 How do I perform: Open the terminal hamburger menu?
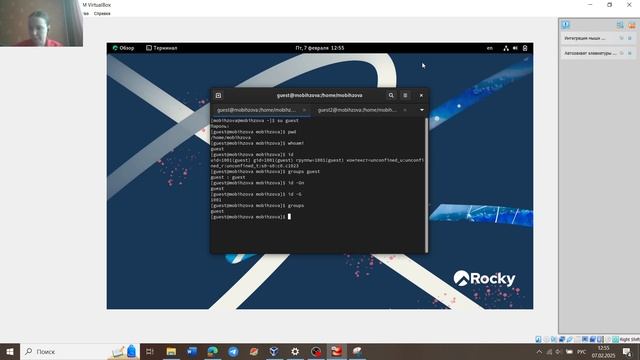point(405,96)
